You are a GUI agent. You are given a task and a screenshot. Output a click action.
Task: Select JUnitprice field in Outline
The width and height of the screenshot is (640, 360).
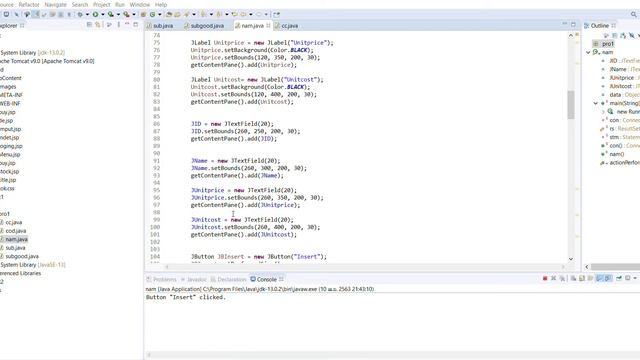pyautogui.click(x=622, y=78)
